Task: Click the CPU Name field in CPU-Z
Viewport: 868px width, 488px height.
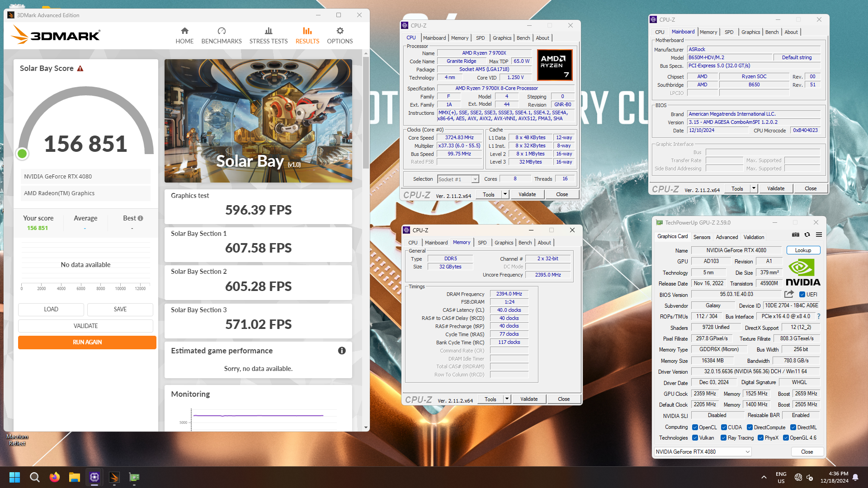Action: pos(483,53)
